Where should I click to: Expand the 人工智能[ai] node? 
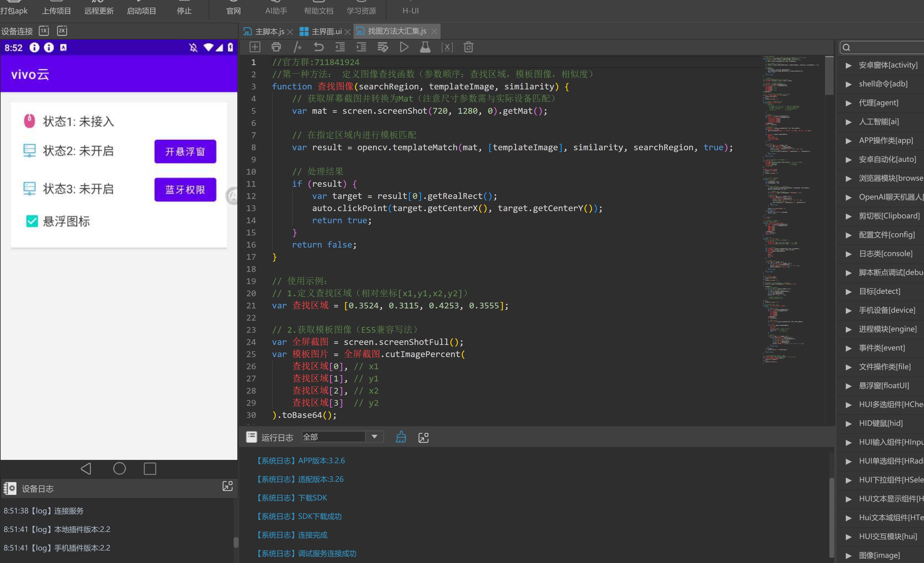(848, 122)
